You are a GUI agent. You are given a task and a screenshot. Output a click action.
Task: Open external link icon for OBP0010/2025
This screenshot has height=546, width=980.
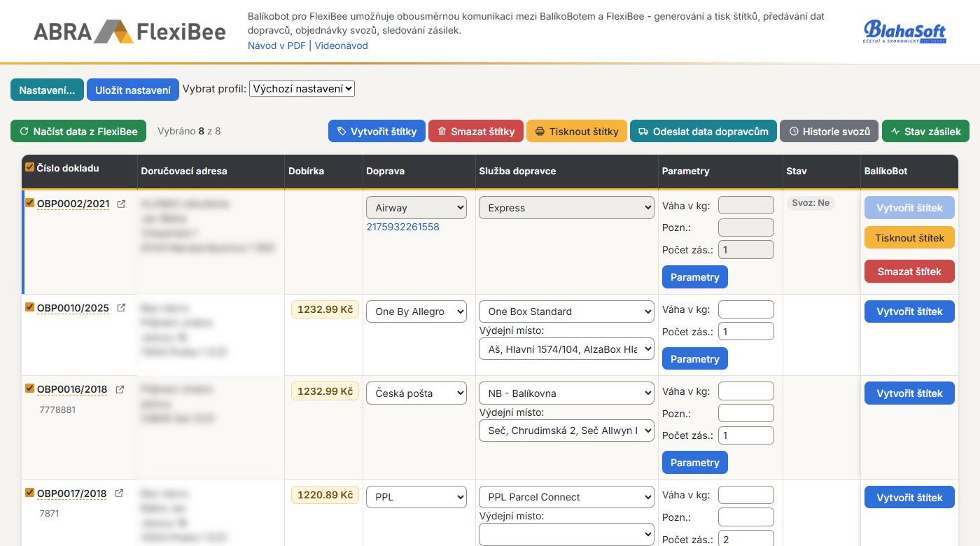(121, 308)
